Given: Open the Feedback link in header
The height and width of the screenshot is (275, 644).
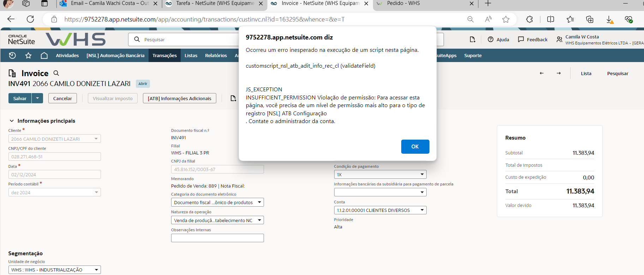Looking at the screenshot, I should point(533,39).
